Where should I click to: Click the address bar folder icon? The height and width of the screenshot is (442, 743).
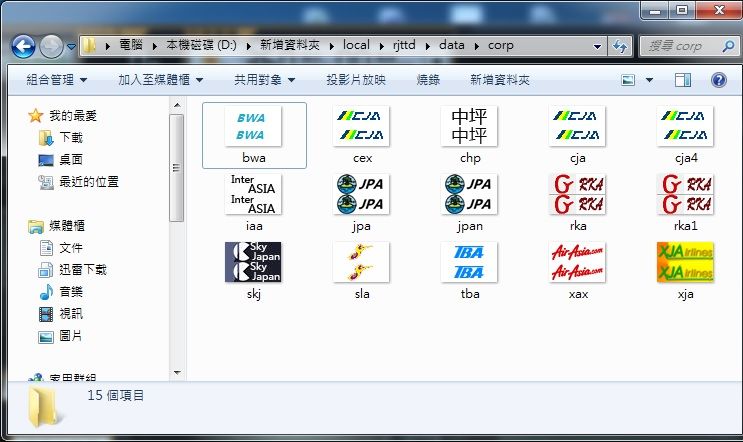[x=89, y=45]
